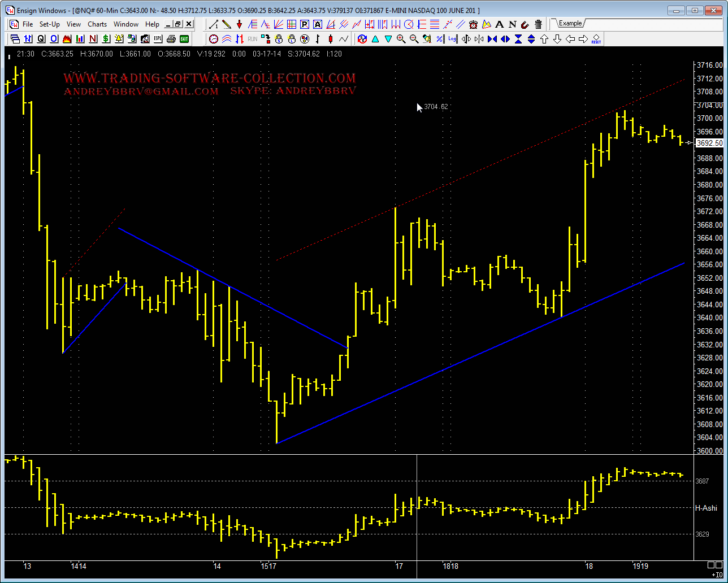Image resolution: width=728 pixels, height=583 pixels.
Task: Click the 3692.50 current price marker
Action: pos(709,143)
